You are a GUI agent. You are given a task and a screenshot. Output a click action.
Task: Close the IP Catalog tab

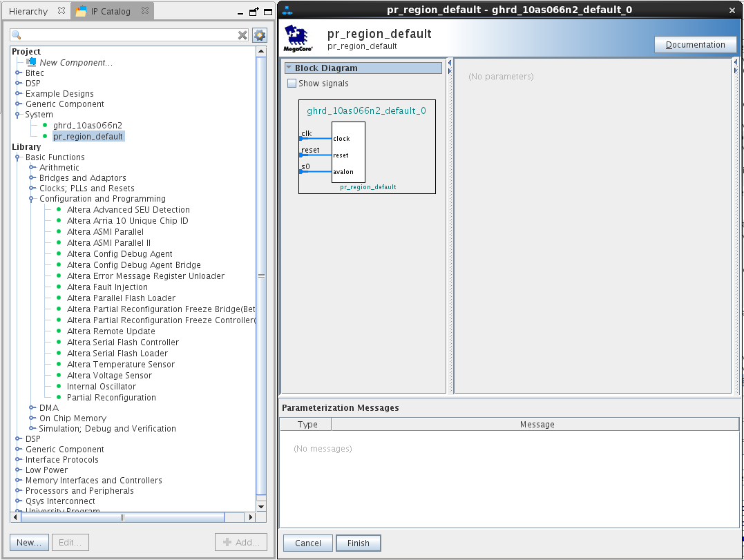pyautogui.click(x=145, y=10)
